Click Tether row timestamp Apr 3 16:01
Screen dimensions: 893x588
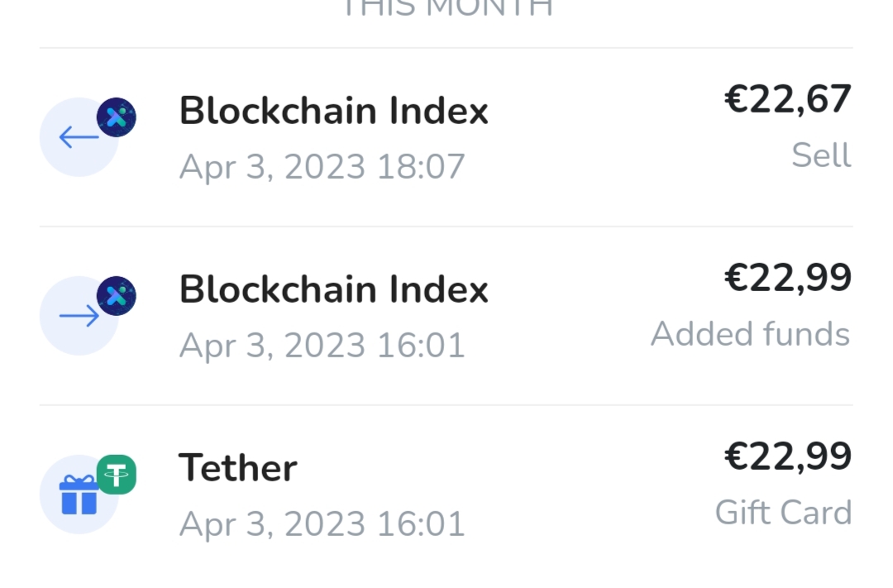(x=322, y=523)
